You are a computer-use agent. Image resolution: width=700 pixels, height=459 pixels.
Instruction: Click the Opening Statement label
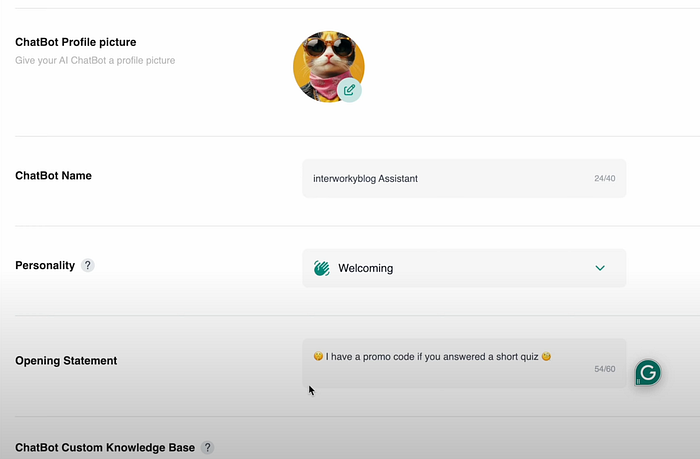(x=66, y=360)
